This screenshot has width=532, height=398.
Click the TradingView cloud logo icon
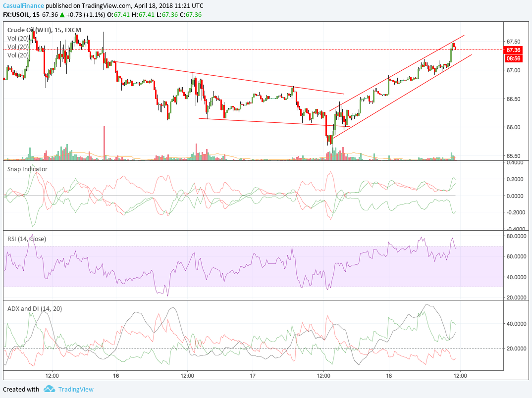coord(49,389)
